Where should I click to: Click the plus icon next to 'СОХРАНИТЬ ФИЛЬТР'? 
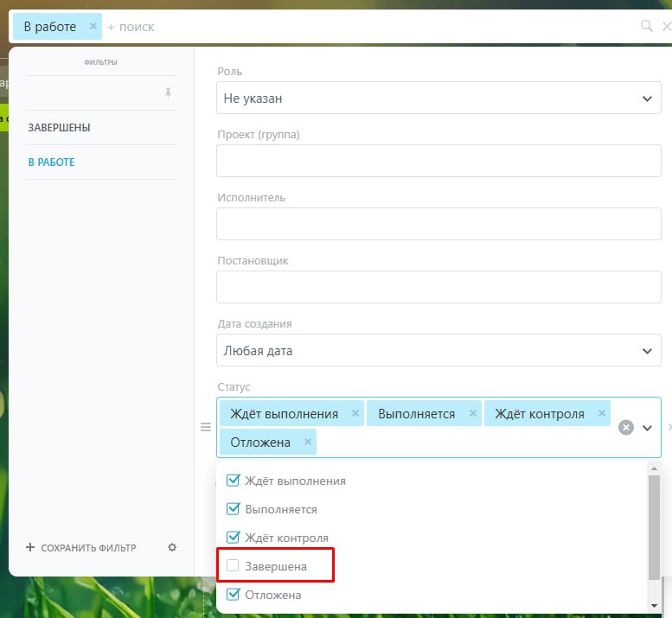coord(30,547)
